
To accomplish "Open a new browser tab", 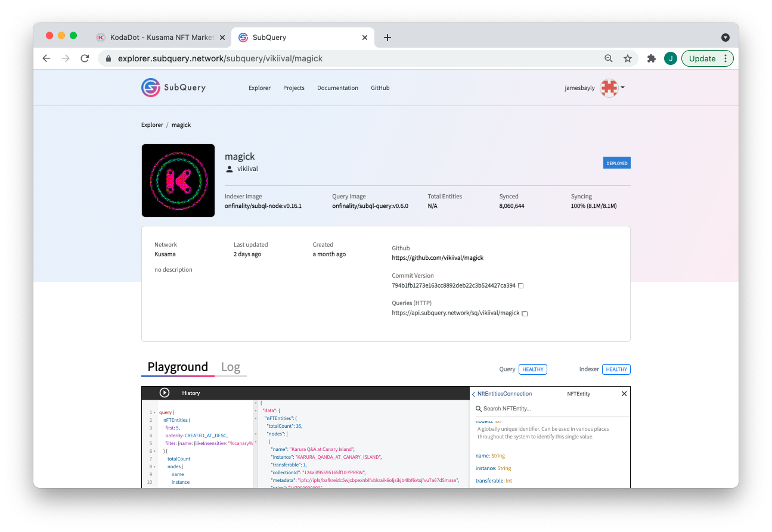I will (387, 38).
